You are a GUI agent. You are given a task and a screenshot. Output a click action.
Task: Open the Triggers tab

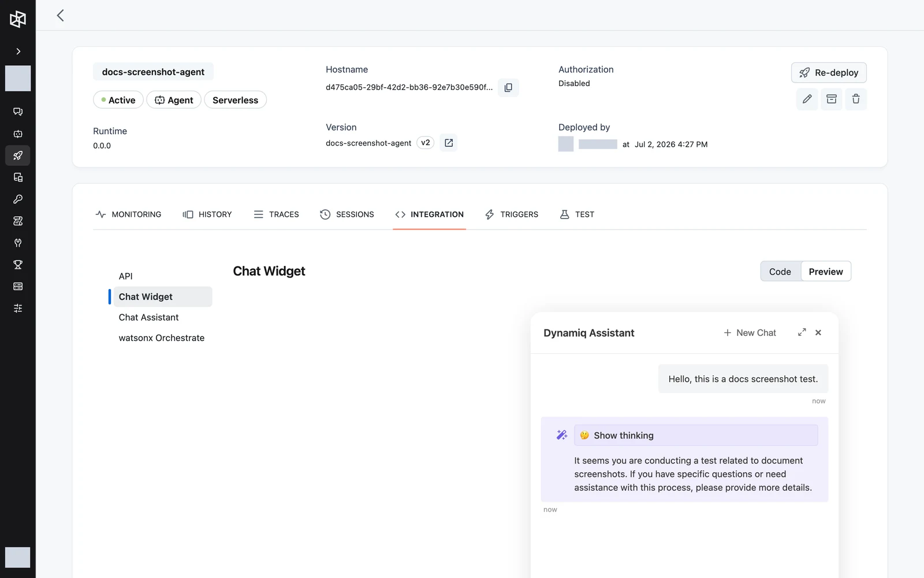[512, 214]
